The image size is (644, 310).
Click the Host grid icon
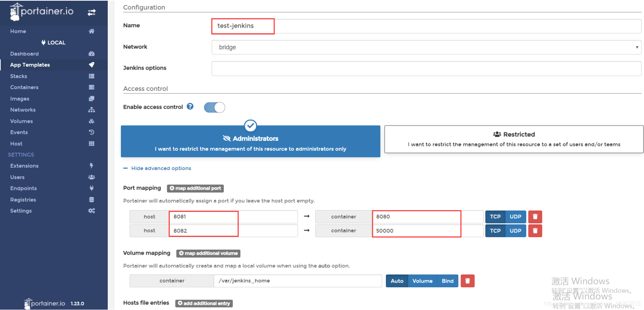point(91,143)
